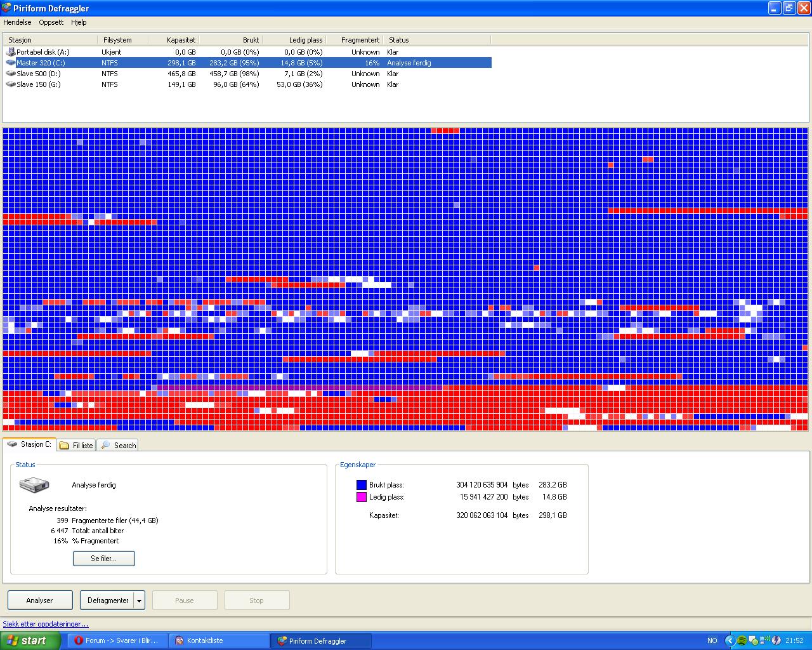Sort by the Ledig plass column header
The width and height of the screenshot is (812, 650).
(x=294, y=40)
